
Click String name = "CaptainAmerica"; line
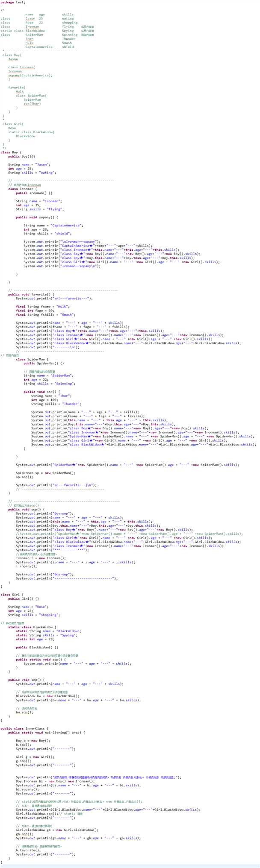[53, 226]
